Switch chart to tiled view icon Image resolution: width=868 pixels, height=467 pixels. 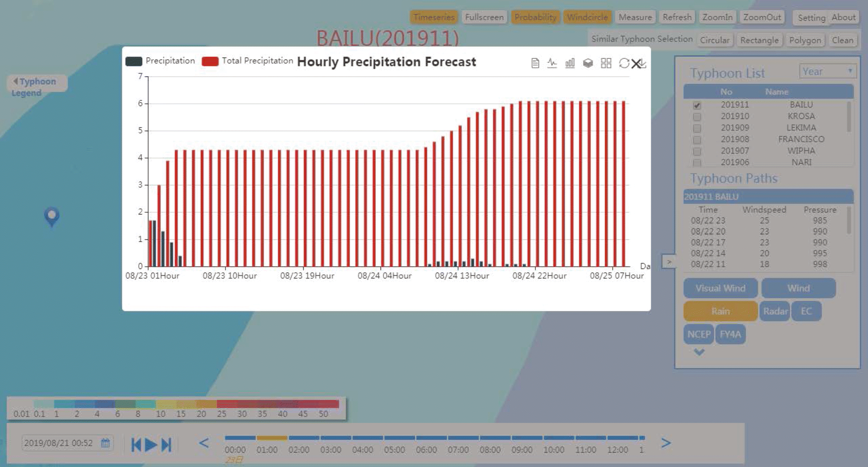(x=606, y=63)
